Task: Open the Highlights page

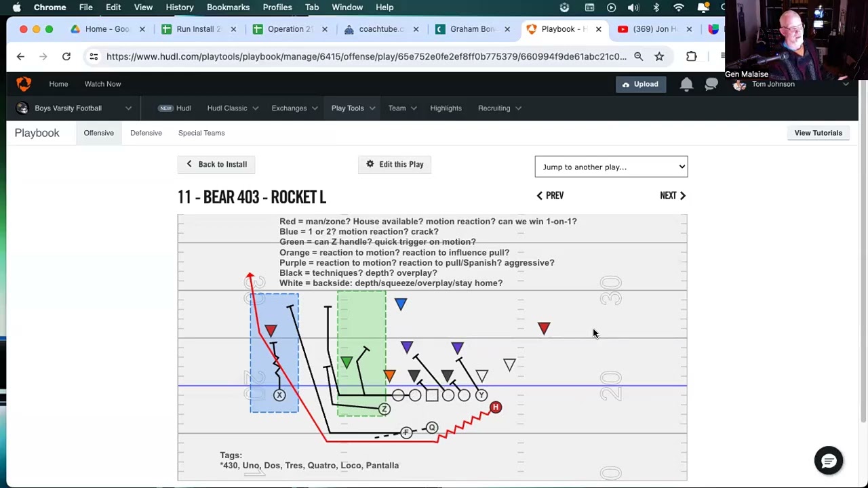Action: [446, 108]
